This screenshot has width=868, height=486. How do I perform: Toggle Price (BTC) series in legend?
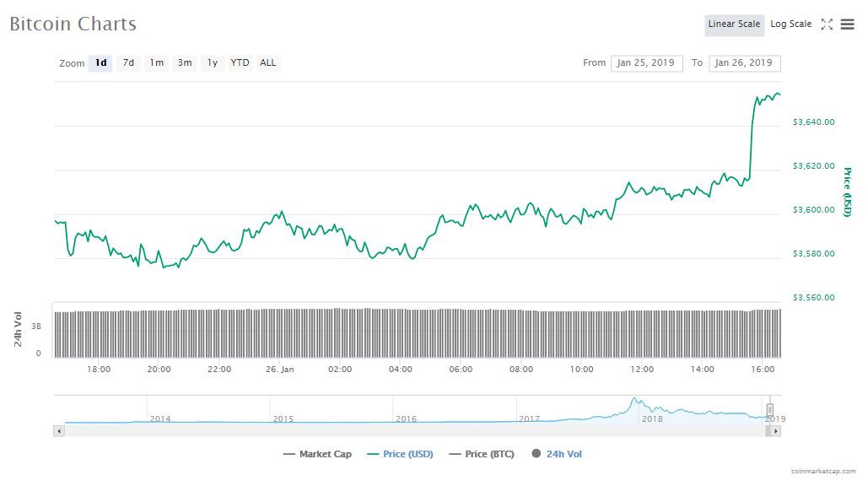click(484, 454)
